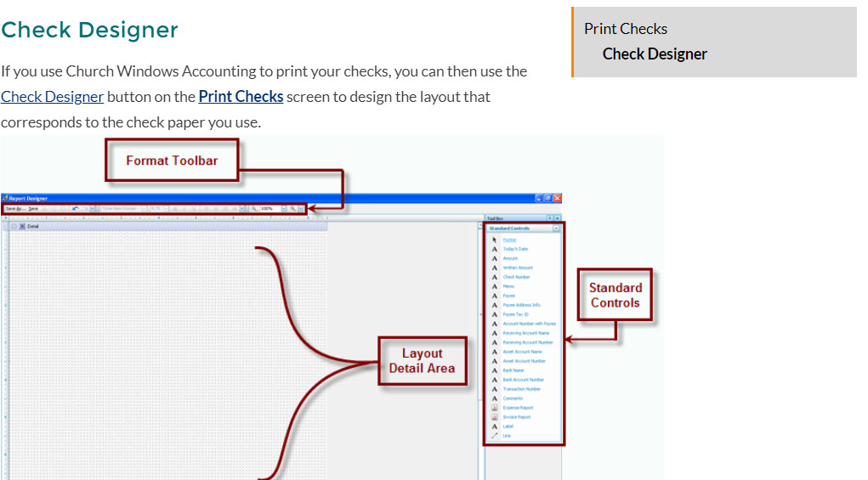Viewport: 868px width, 480px height.
Task: Open the font size dropdown in the format toolbar
Action: point(166,209)
